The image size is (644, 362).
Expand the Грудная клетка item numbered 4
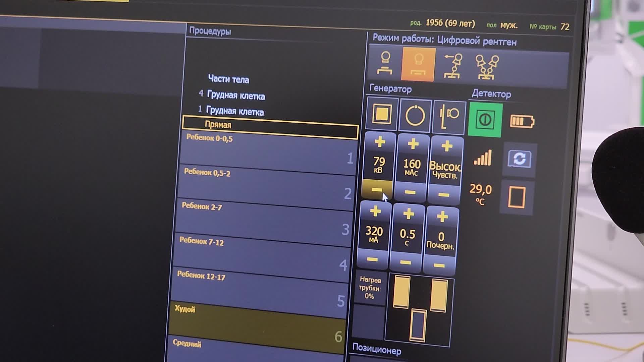click(x=235, y=96)
